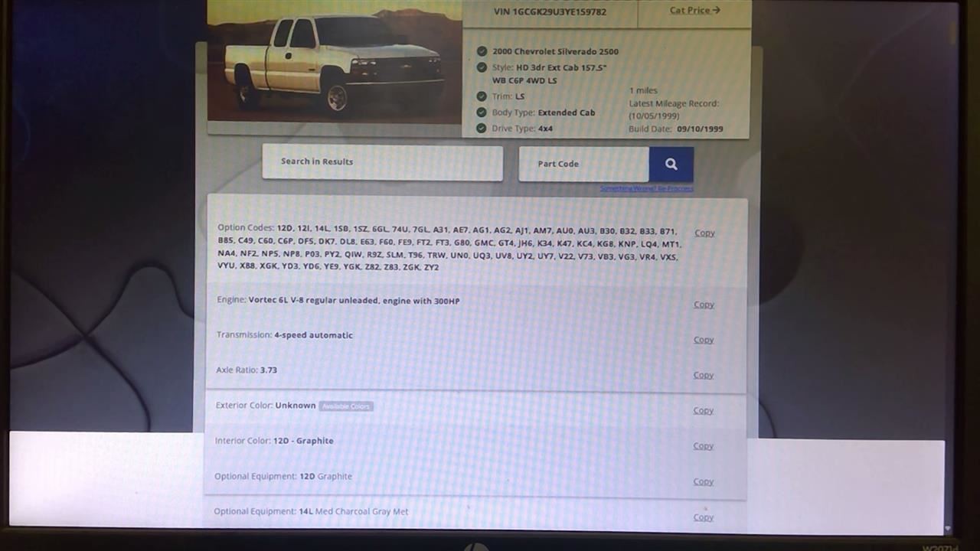Screen dimensions: 980x551
Task: Copy the Exterior Color row
Action: tap(704, 411)
